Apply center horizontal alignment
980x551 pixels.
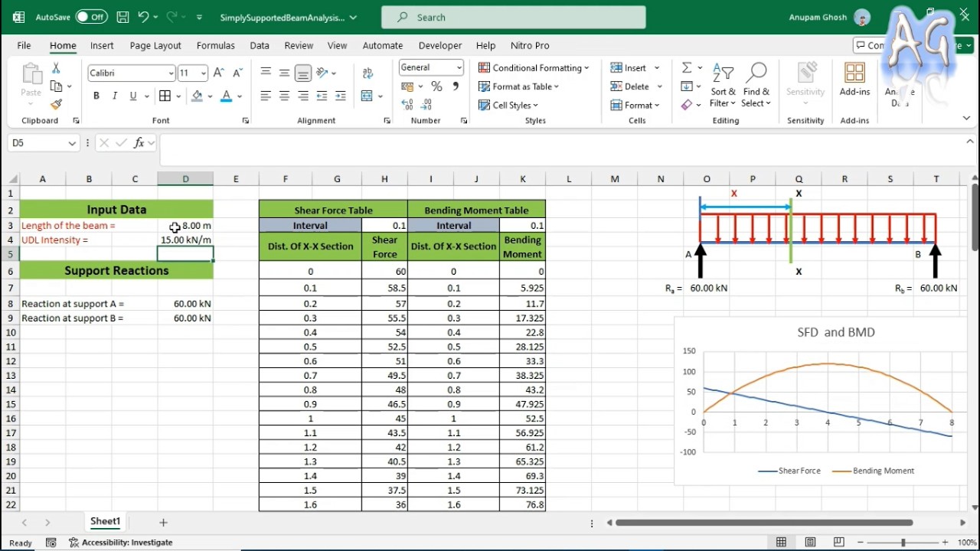[284, 96]
